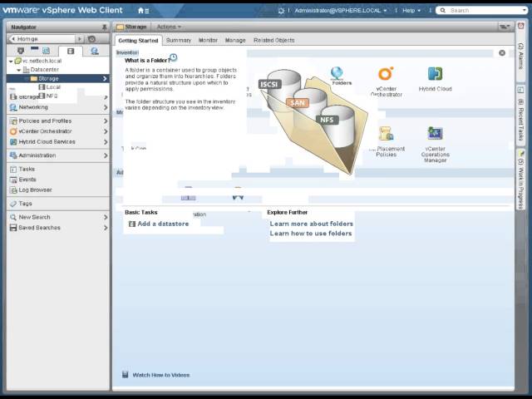
Task: Click the Watch How-to Videos icon
Action: (126, 375)
